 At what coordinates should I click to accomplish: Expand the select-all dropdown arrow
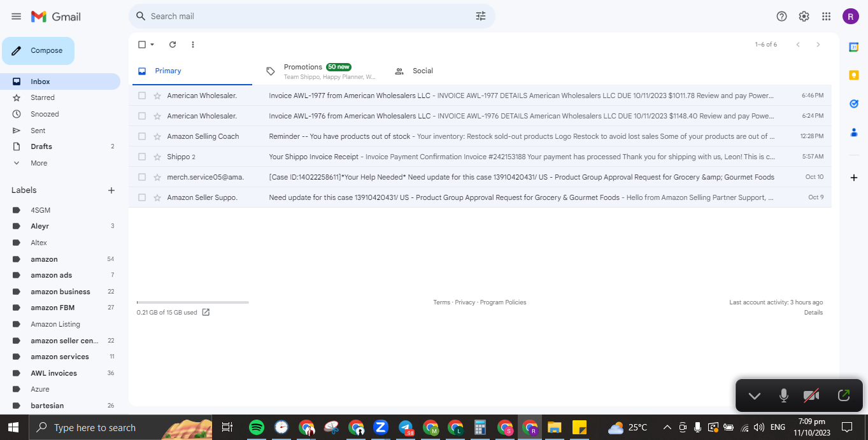pyautogui.click(x=152, y=45)
